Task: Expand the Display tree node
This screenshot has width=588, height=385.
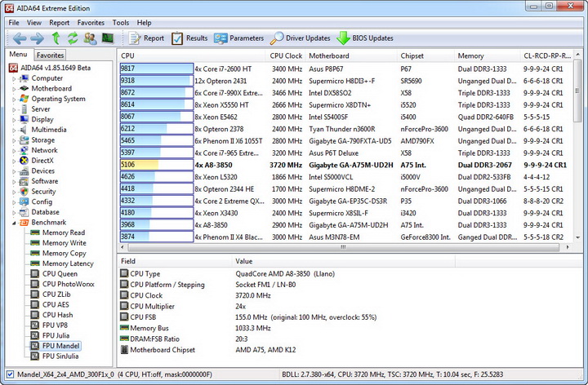Action: (14, 120)
